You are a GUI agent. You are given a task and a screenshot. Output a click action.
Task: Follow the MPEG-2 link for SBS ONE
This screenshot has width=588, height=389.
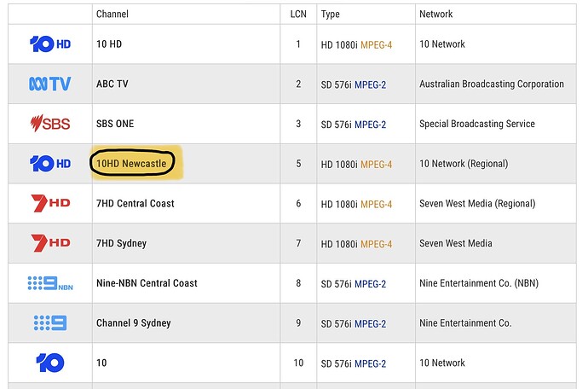pos(370,125)
